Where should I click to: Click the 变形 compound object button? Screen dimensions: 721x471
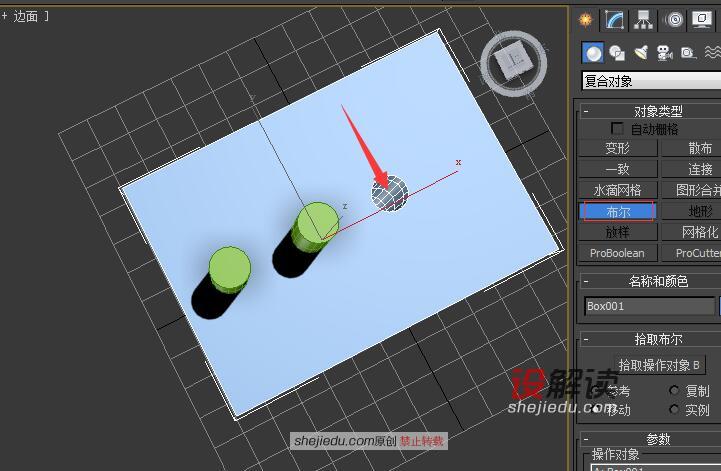618,148
